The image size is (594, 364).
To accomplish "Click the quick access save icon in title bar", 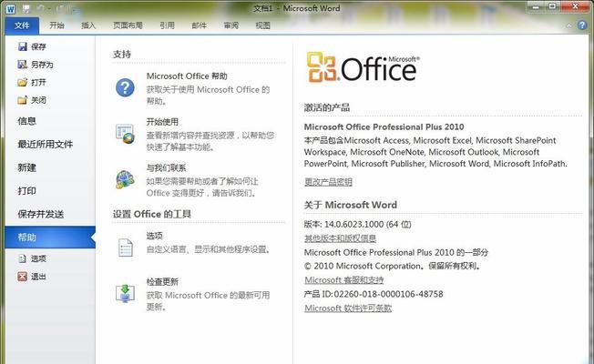I will [26, 9].
